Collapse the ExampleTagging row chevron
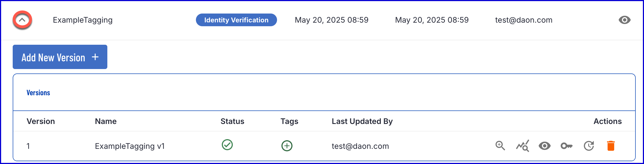 click(22, 20)
